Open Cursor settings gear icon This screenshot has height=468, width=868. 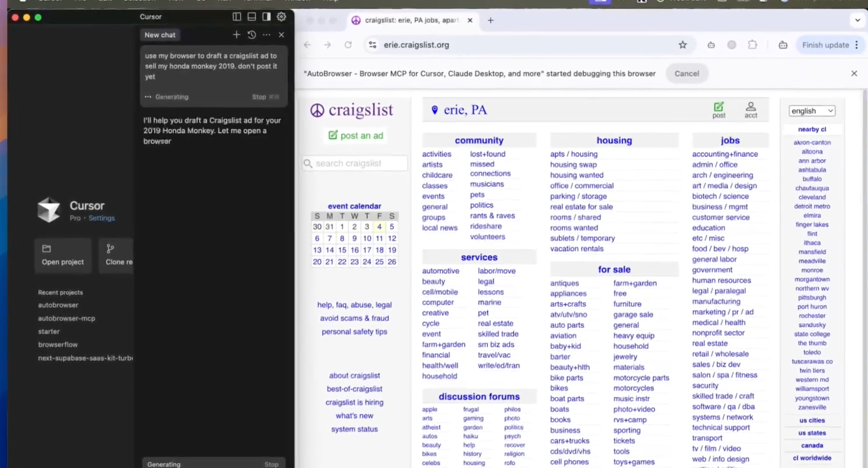(281, 17)
